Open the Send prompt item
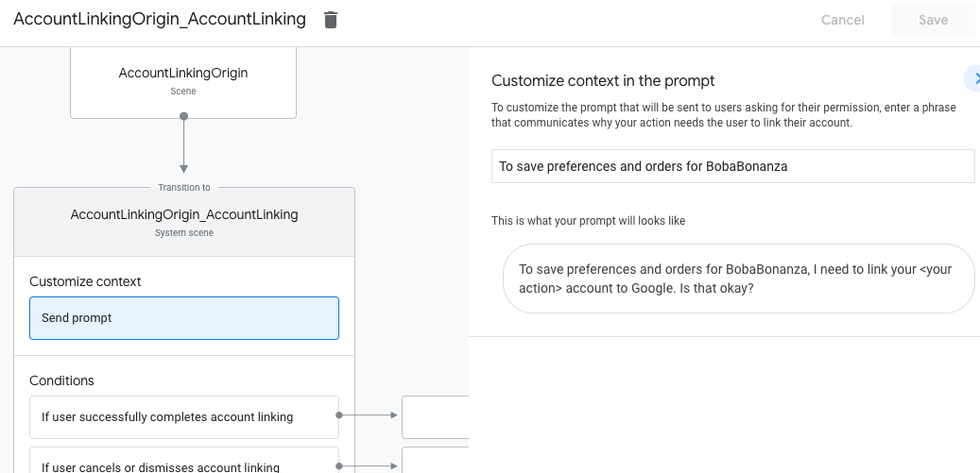The height and width of the screenshot is (473, 980). [184, 318]
